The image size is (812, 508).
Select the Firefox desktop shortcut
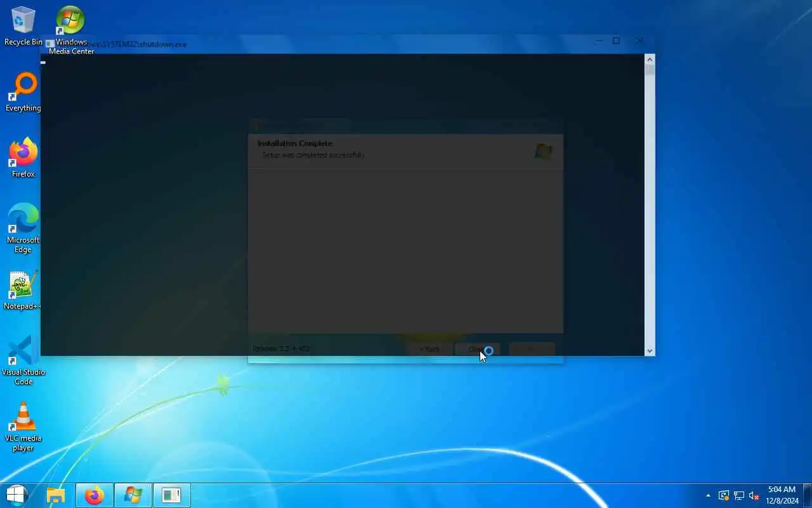point(23,159)
